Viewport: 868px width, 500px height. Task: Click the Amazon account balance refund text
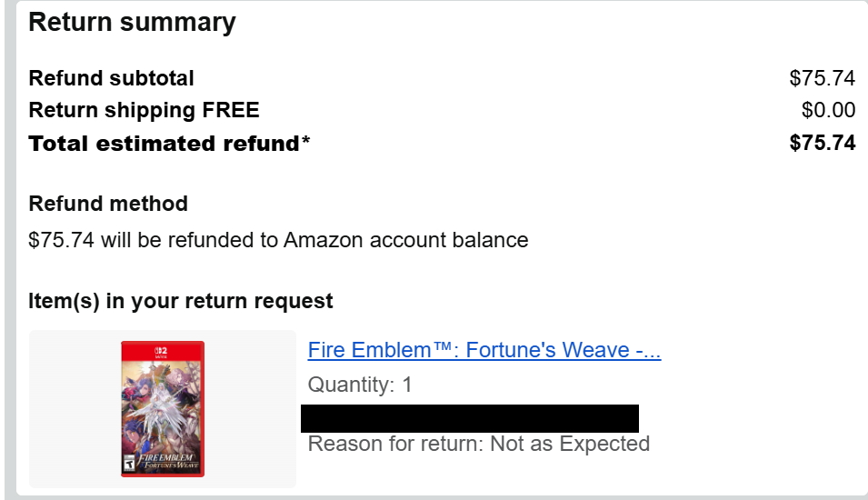click(278, 240)
